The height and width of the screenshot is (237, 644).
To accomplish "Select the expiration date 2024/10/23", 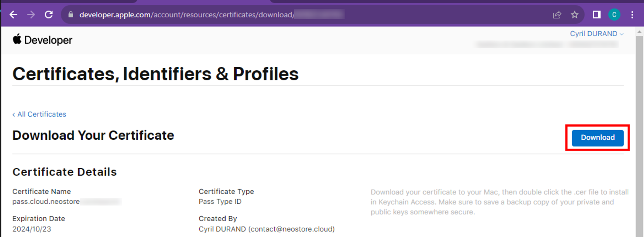I will click(x=32, y=229).
